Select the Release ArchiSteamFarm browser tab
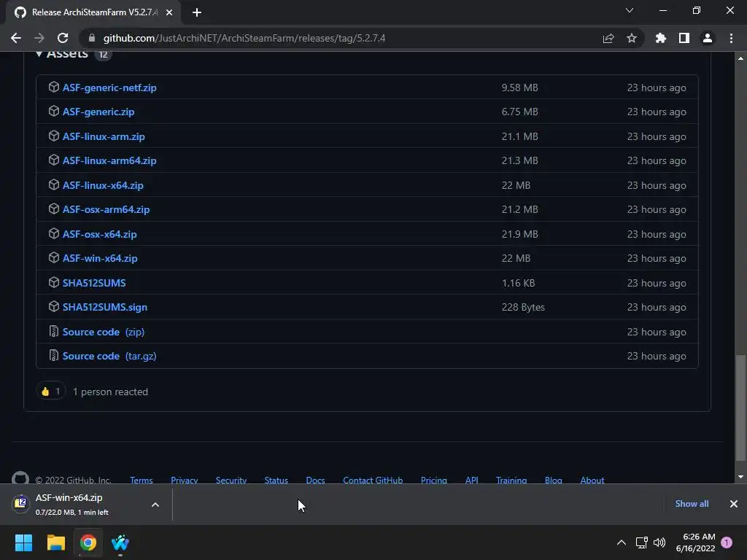 pyautogui.click(x=93, y=12)
